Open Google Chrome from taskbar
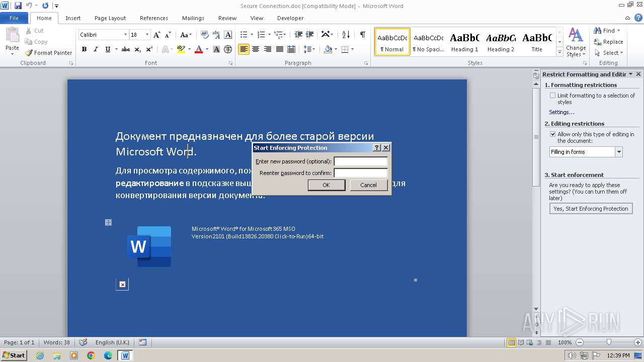 pyautogui.click(x=91, y=355)
